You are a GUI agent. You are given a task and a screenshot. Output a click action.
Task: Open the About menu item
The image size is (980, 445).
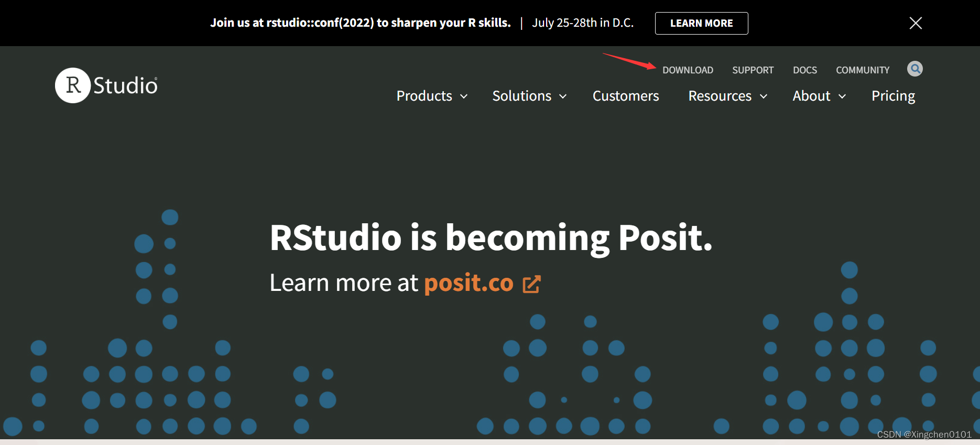[811, 96]
